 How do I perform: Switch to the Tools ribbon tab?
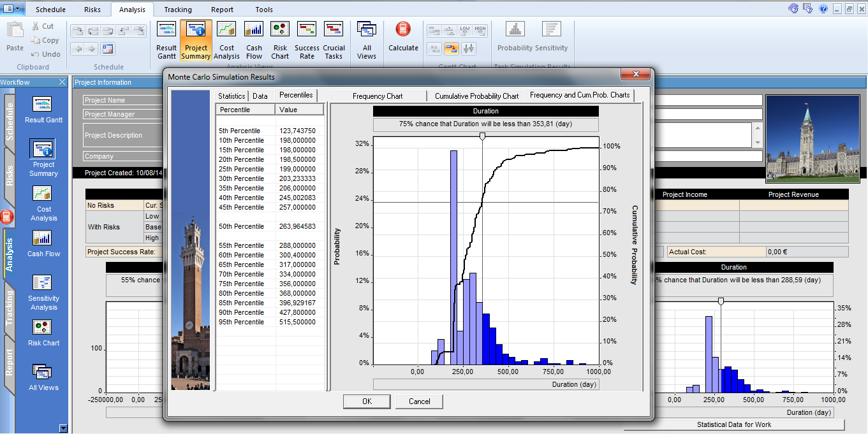[x=264, y=10]
